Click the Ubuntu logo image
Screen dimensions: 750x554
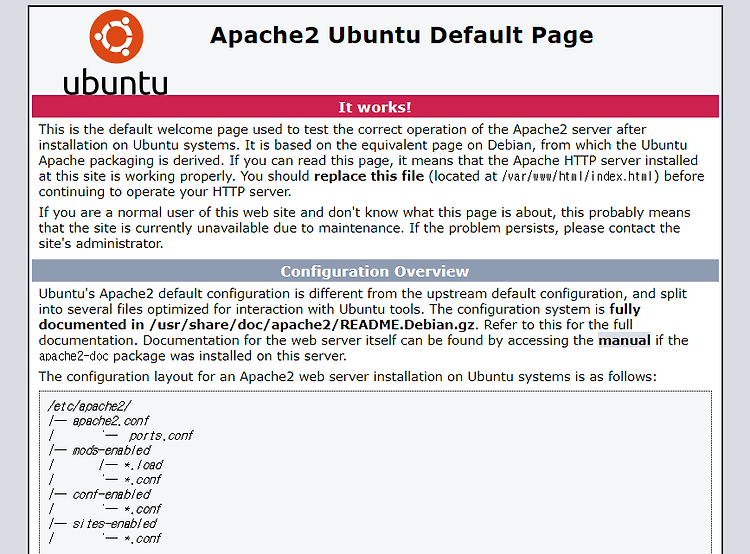point(115,52)
